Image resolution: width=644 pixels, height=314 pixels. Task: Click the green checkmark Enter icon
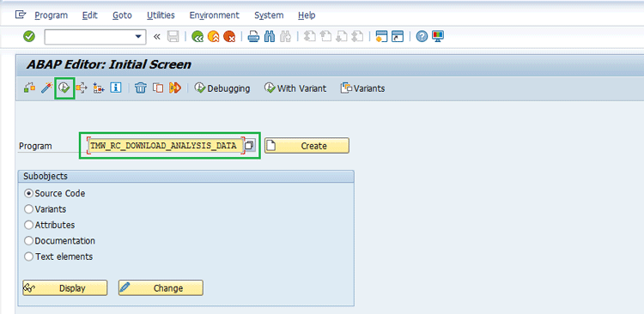(29, 37)
